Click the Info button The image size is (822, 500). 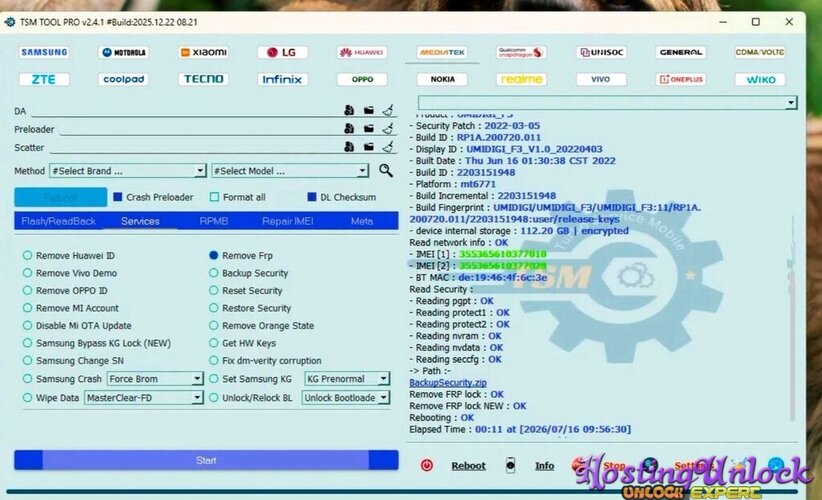[544, 465]
